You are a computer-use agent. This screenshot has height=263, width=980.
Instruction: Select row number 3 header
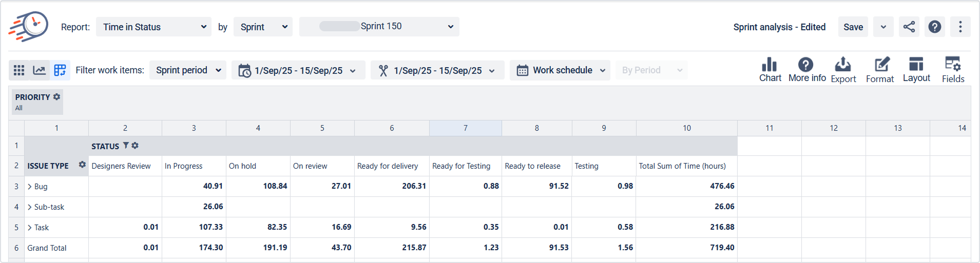click(16, 187)
